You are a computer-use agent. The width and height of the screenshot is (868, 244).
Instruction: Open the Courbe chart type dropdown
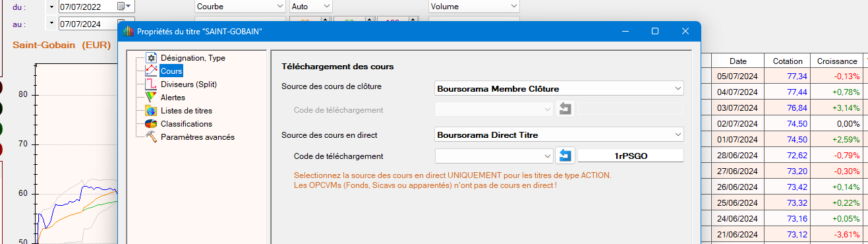point(240,6)
